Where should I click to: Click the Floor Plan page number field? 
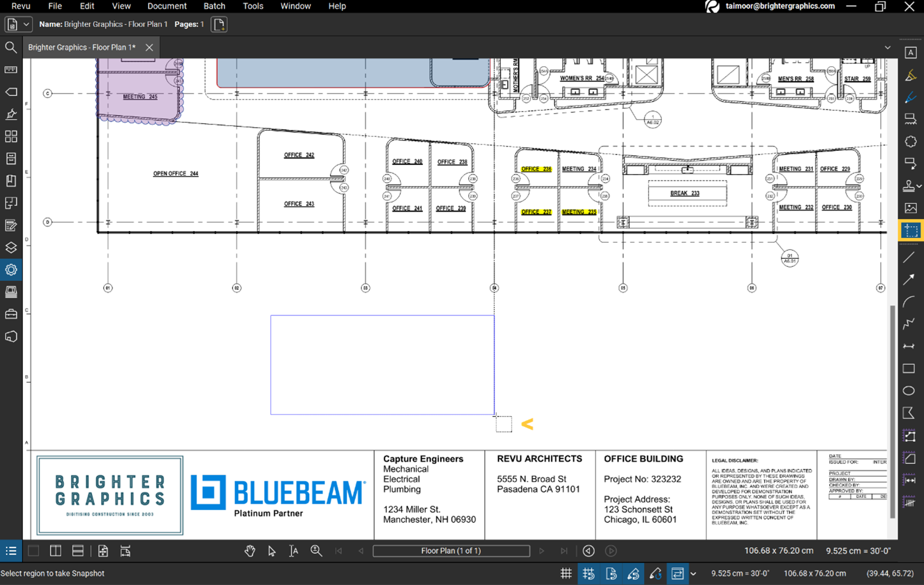pos(451,551)
